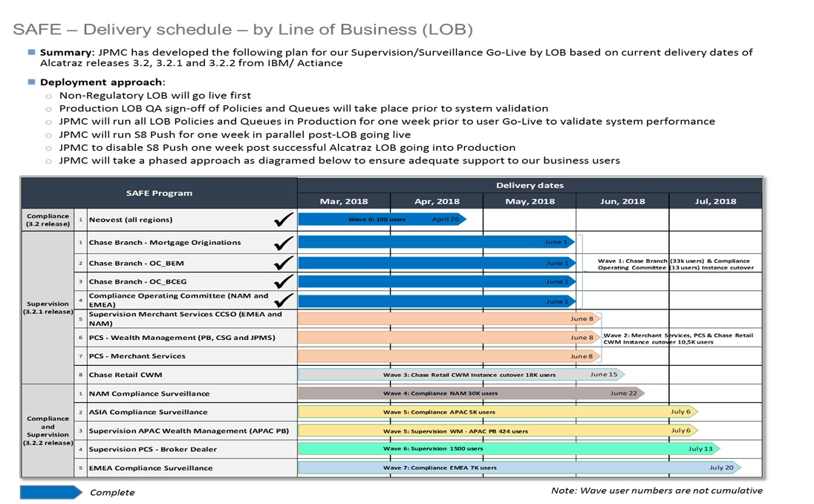Click the blue Complete legend arrow
The height and width of the screenshot is (504, 814).
pyautogui.click(x=51, y=492)
